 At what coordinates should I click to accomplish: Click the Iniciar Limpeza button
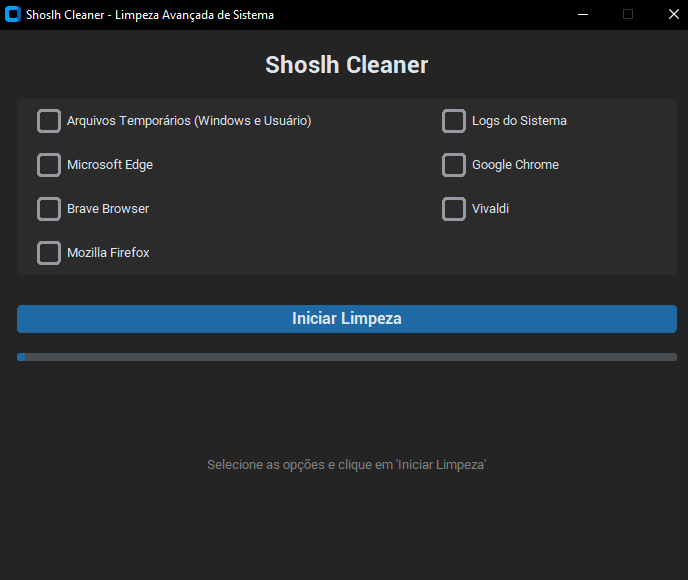point(347,319)
